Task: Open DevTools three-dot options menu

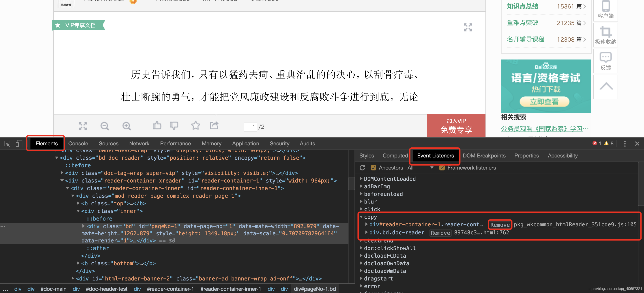Action: coord(625,144)
